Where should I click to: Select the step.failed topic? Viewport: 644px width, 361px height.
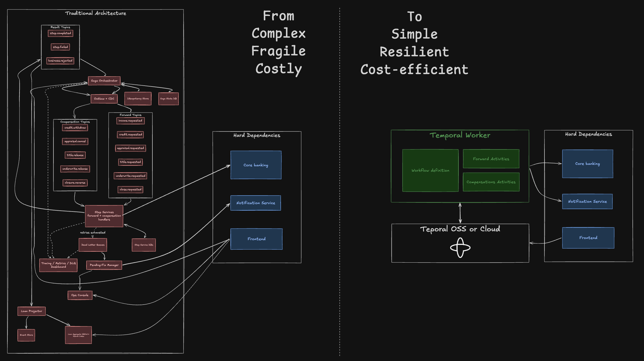pos(60,47)
